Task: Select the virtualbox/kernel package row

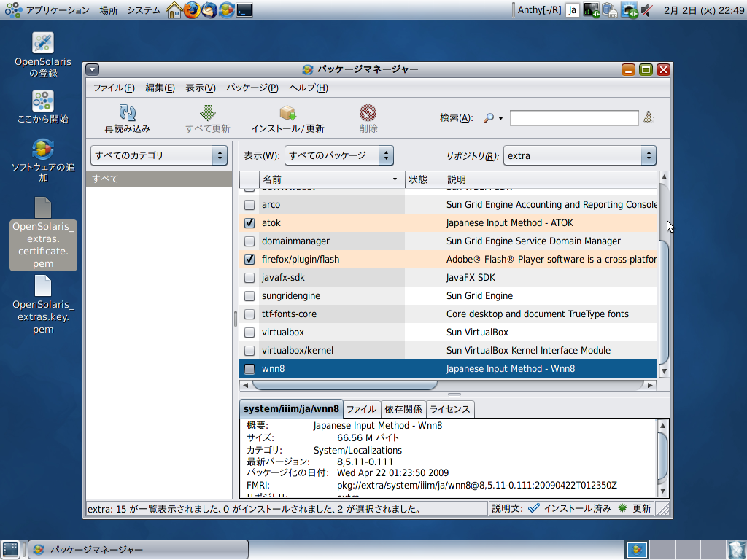Action: click(x=448, y=351)
